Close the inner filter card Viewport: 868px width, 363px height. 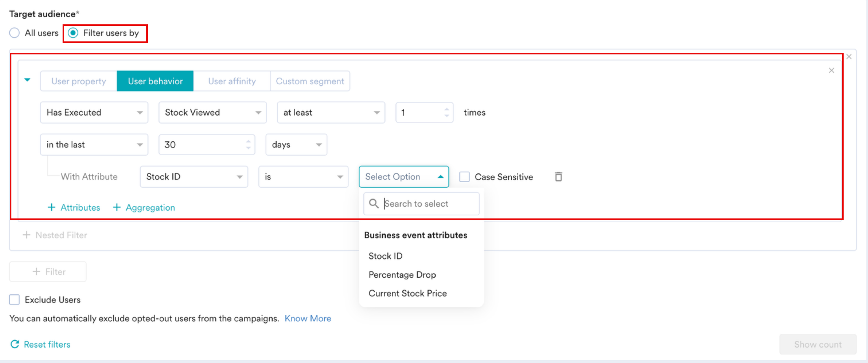tap(831, 70)
